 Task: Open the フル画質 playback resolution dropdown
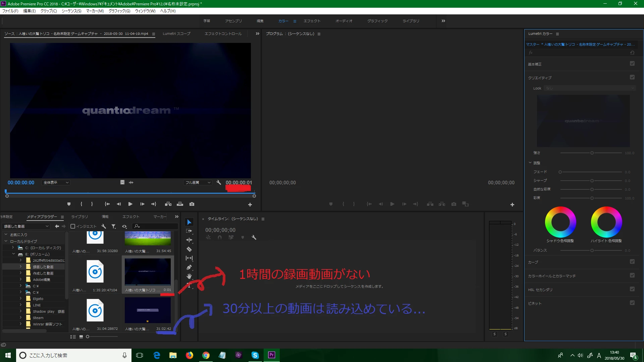click(x=198, y=183)
